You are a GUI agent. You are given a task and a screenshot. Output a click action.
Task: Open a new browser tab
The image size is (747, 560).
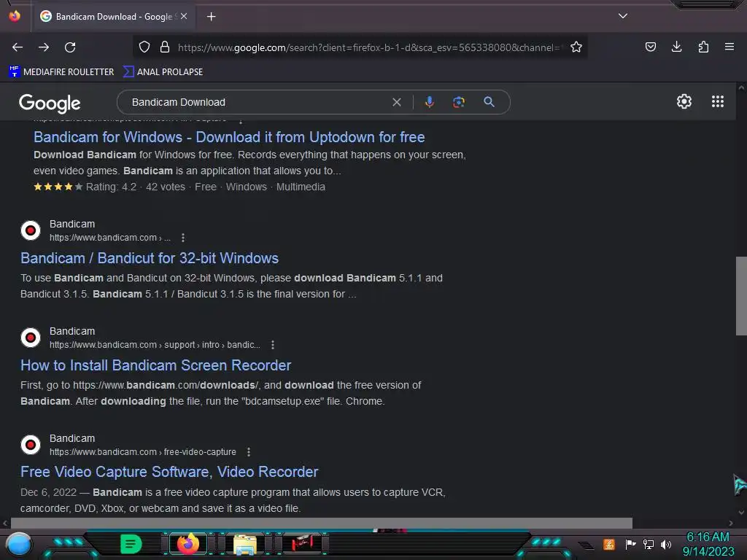pos(211,17)
